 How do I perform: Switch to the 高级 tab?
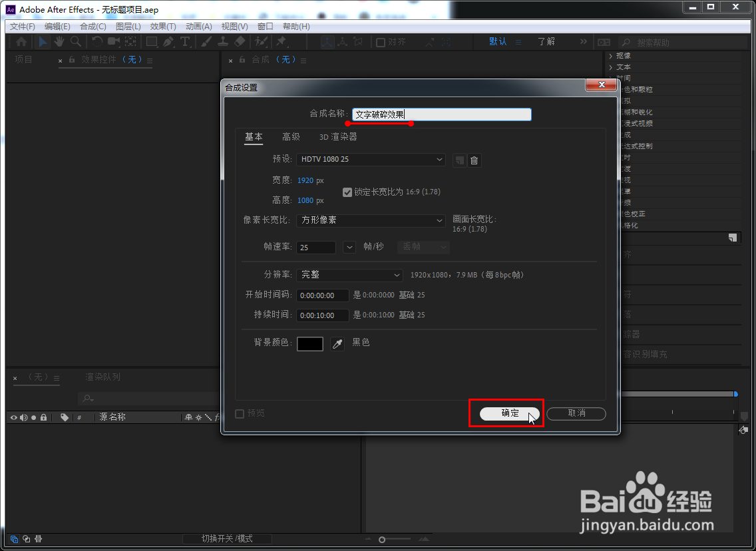coord(290,137)
